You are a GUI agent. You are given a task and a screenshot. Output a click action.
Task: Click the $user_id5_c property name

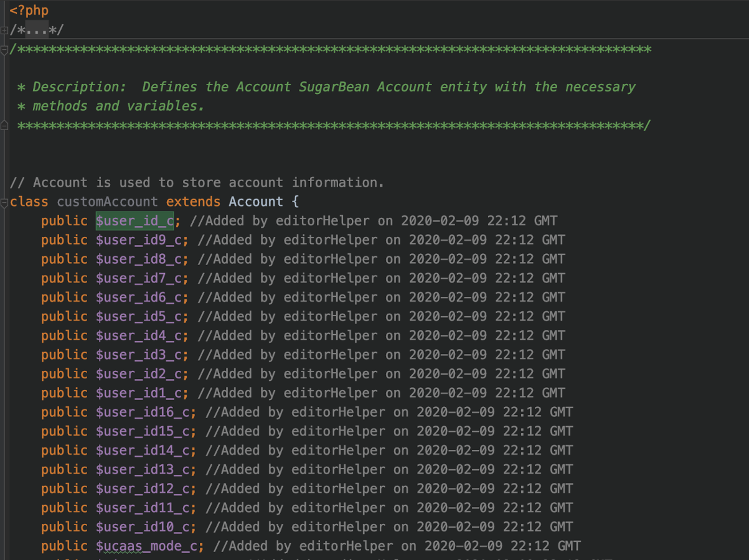click(141, 317)
